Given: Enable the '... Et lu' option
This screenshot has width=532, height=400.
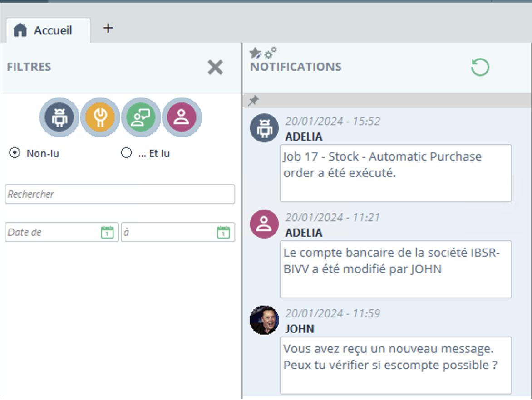Looking at the screenshot, I should pos(126,153).
